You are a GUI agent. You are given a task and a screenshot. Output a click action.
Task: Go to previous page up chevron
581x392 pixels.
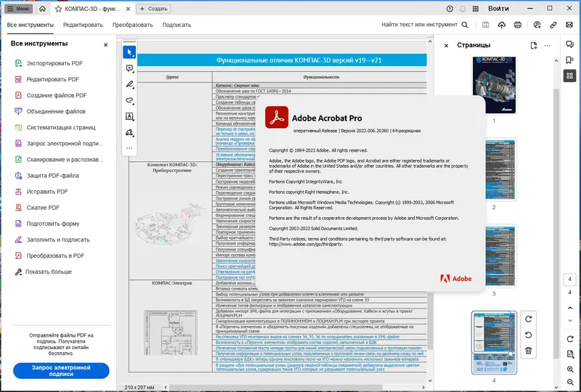point(570,308)
